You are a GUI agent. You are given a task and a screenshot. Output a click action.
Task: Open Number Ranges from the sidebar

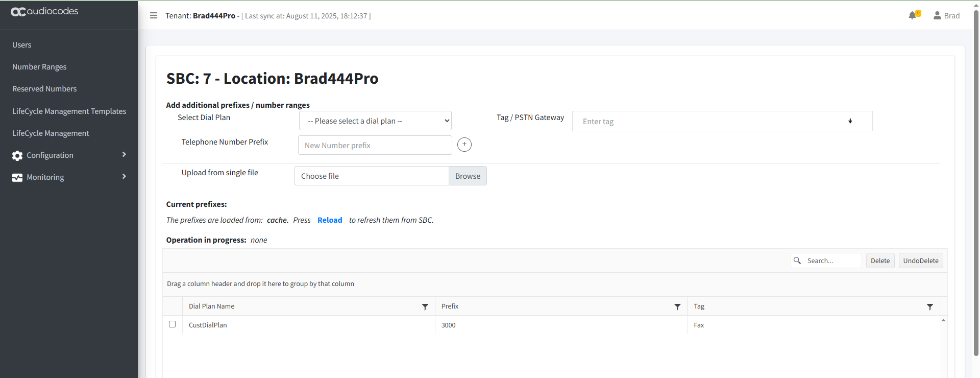39,67
